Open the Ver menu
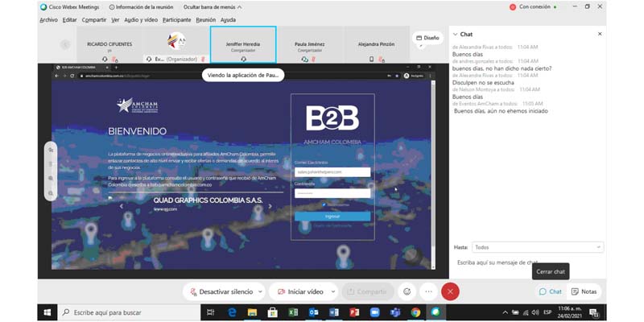The width and height of the screenshot is (644, 322). pos(115,19)
